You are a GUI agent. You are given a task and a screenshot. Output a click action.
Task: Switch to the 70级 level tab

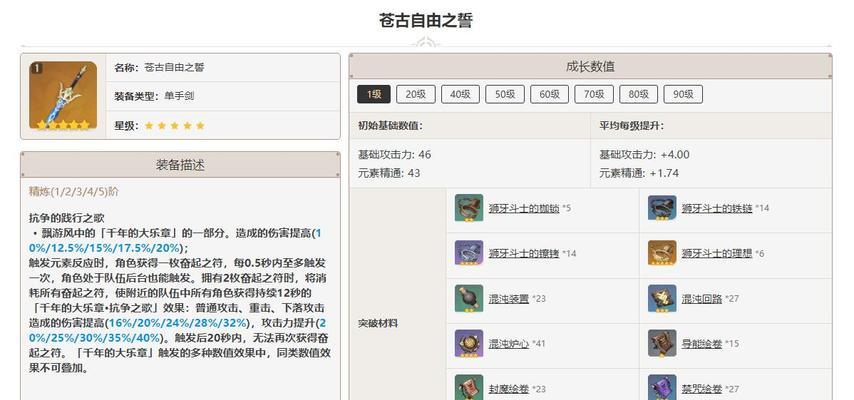594,94
